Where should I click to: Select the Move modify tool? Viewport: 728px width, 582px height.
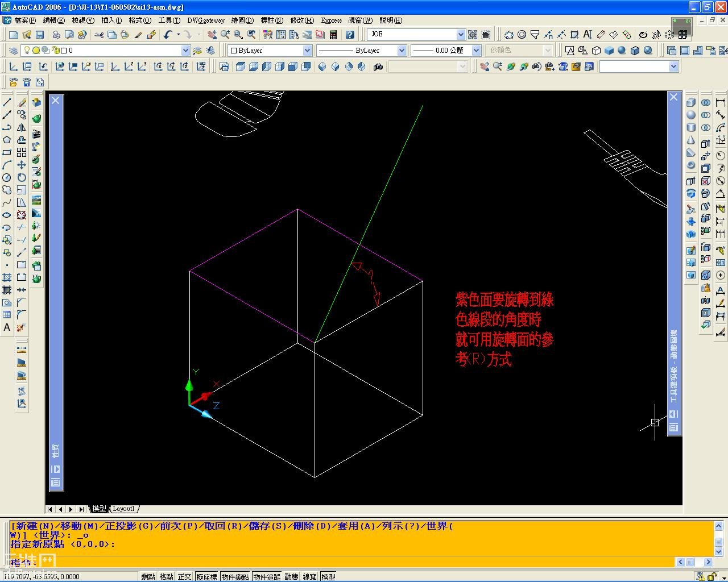point(22,165)
